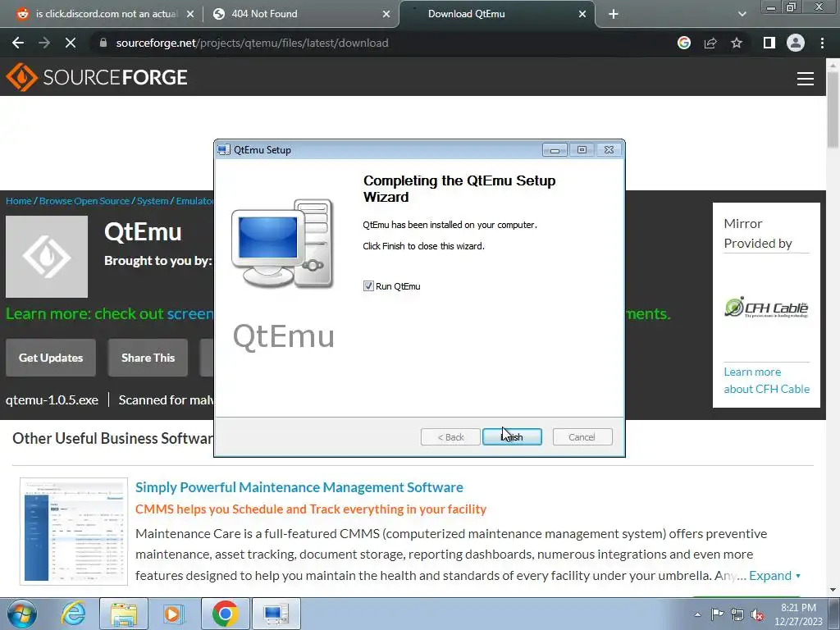
Task: Click the page vertical scrollbar
Action: coord(833,111)
